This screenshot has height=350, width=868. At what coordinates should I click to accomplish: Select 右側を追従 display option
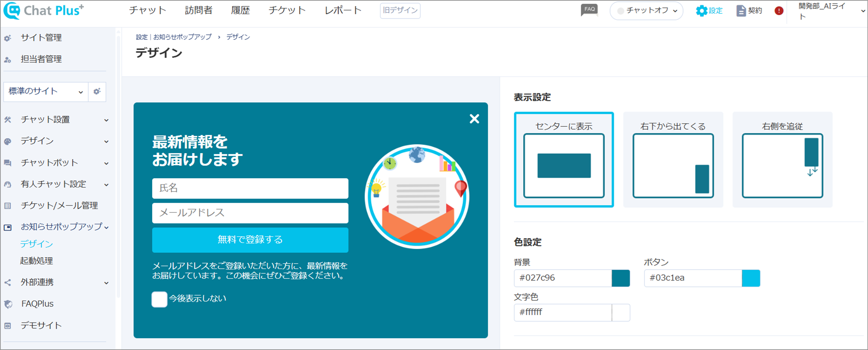(782, 159)
